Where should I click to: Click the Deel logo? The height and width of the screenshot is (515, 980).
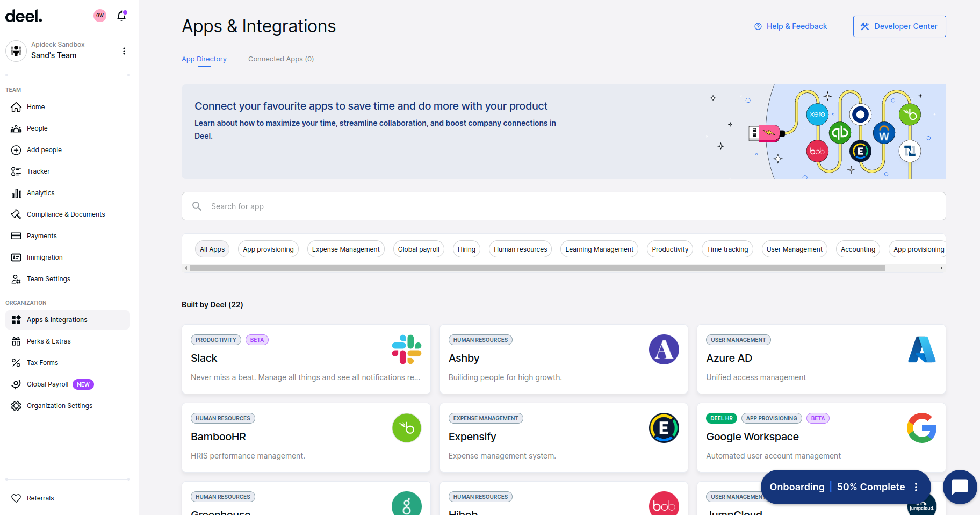pos(24,16)
